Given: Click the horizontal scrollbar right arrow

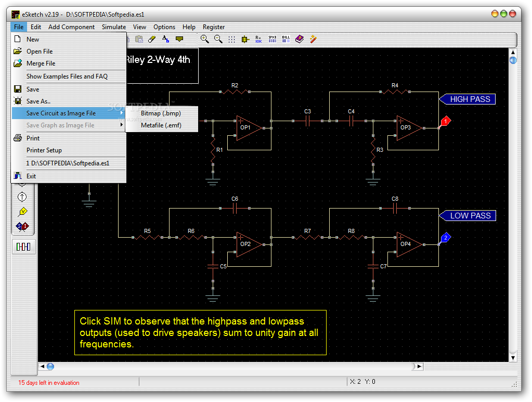Looking at the screenshot, I should [x=419, y=367].
